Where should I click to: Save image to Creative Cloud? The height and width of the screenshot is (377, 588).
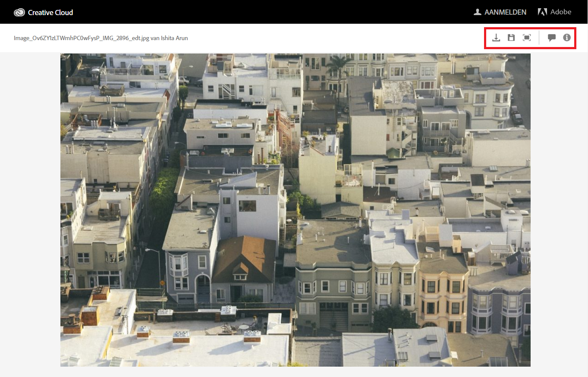511,38
